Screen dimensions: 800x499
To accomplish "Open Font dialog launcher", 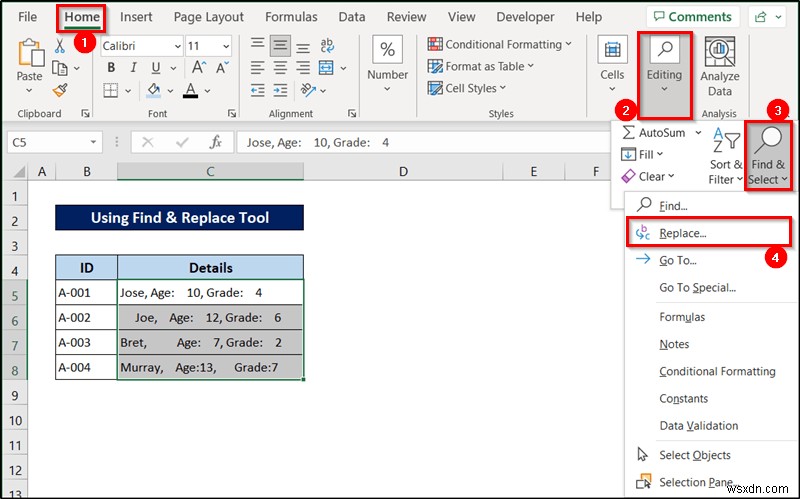I will tap(232, 113).
